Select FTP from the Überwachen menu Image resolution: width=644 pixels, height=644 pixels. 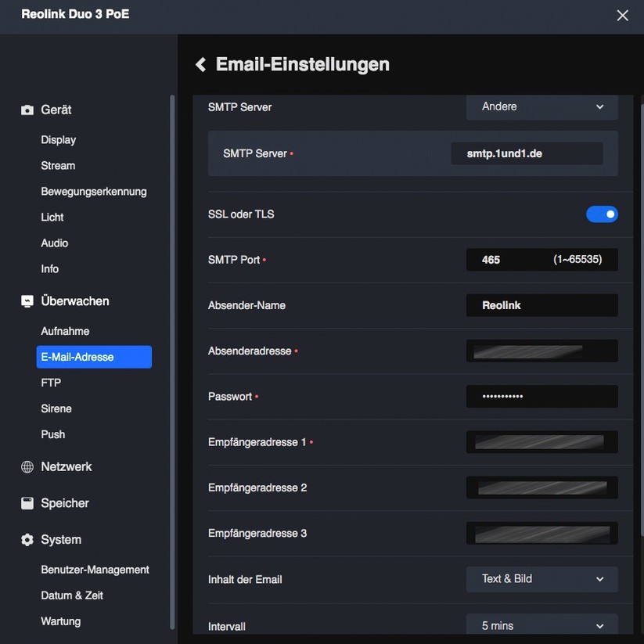(51, 382)
